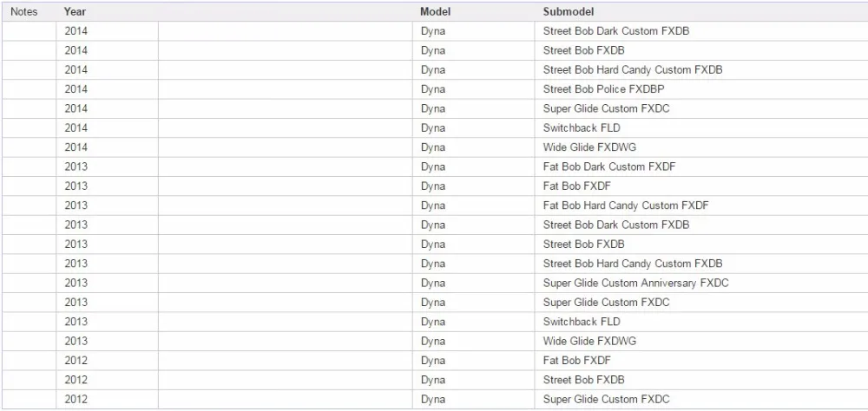Click year 2013 in Fat Bob Dark Custom row
This screenshot has width=868, height=411.
coord(76,166)
